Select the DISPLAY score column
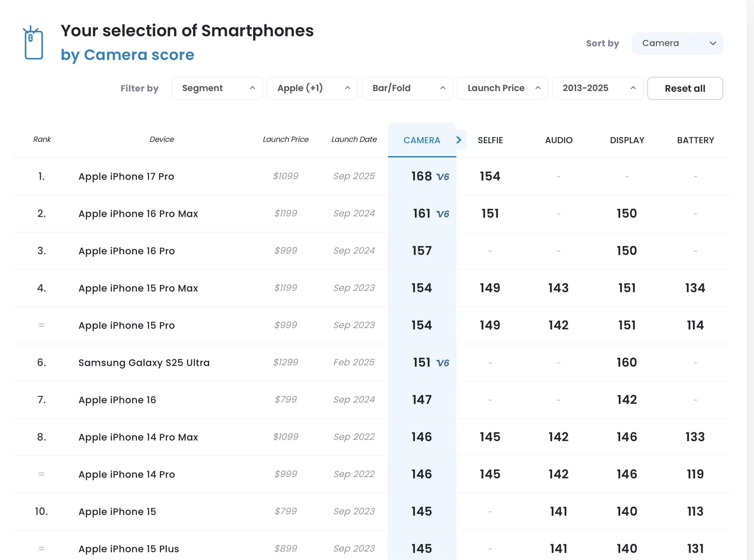 [627, 140]
